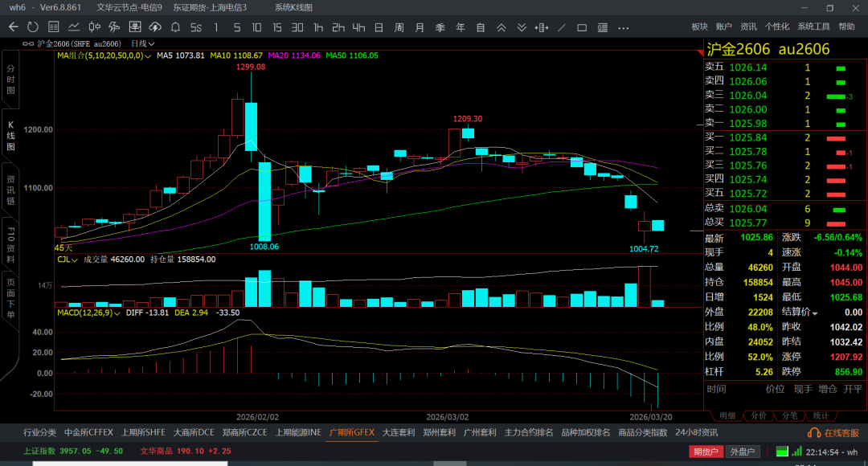The height and width of the screenshot is (466, 868).
Task: Open the 账户 menu
Action: (x=723, y=27)
